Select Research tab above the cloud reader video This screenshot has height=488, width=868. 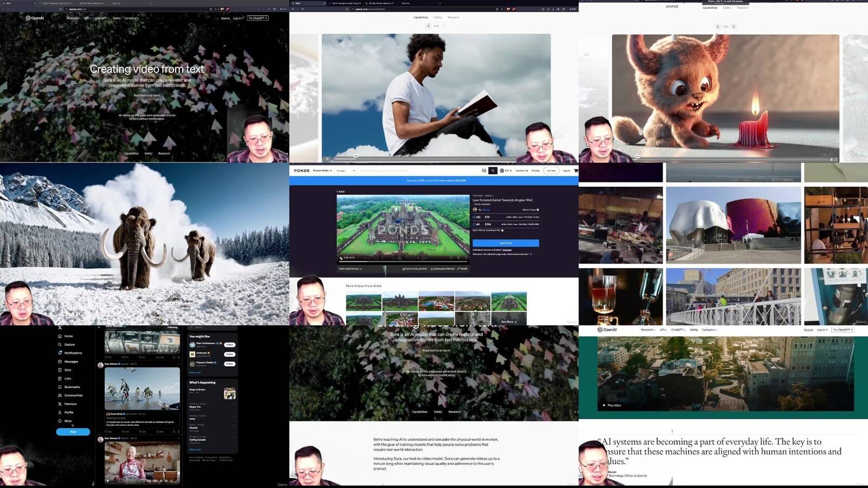[454, 17]
